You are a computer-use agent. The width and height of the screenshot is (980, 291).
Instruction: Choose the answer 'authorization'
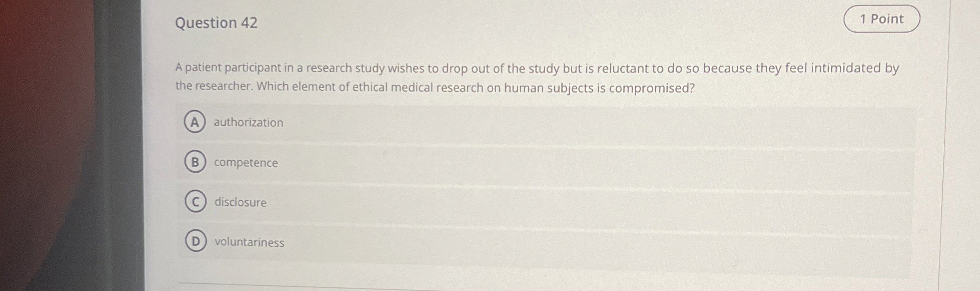pos(249,122)
